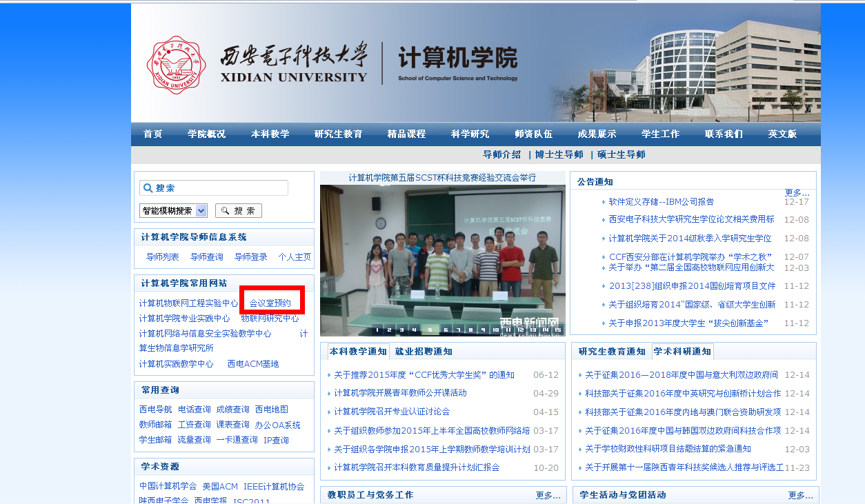
Task: Click the magnifier icon in search box
Action: [x=147, y=188]
